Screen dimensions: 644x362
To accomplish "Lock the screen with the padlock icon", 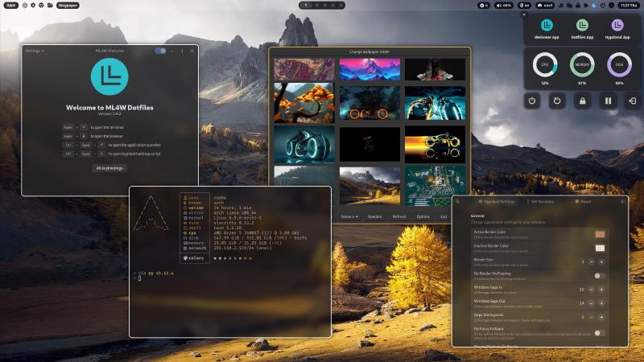I will tap(583, 101).
